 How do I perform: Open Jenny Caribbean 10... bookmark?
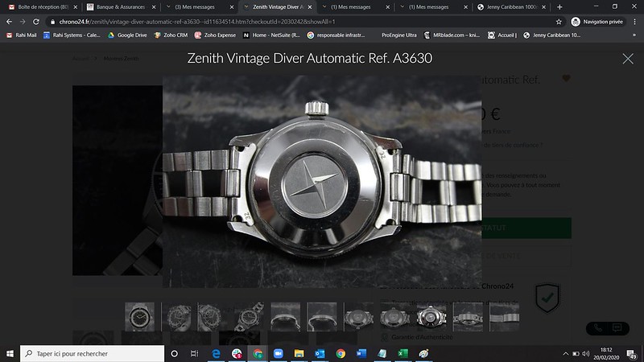551,35
